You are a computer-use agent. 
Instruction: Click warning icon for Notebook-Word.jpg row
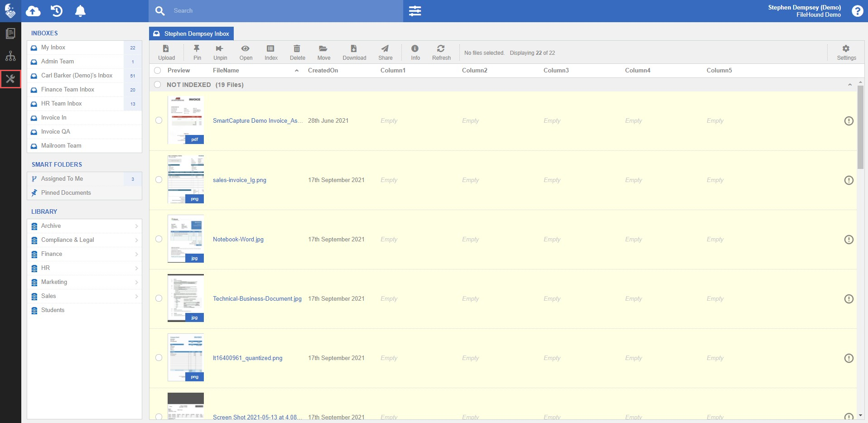pos(849,240)
